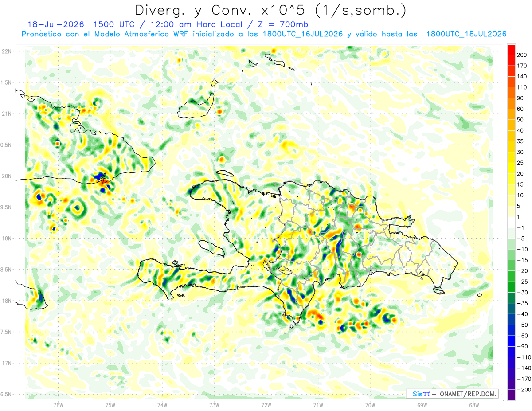Image resolution: width=532 pixels, height=411 pixels.
Task: Click the '-35' colorbar value
Action: 522,303
